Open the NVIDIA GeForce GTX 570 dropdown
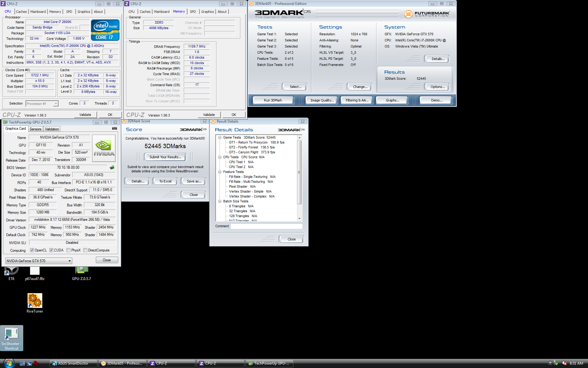This screenshot has width=588, height=368. tap(39, 261)
